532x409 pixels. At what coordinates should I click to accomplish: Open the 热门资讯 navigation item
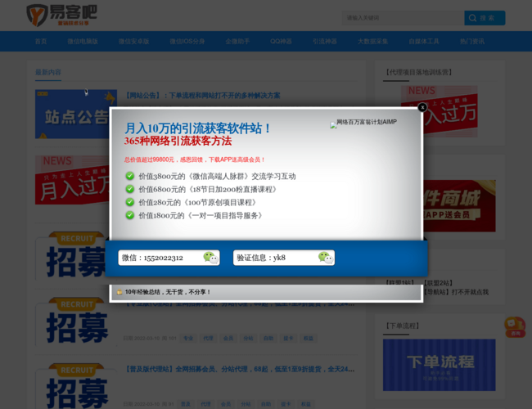tap(471, 41)
